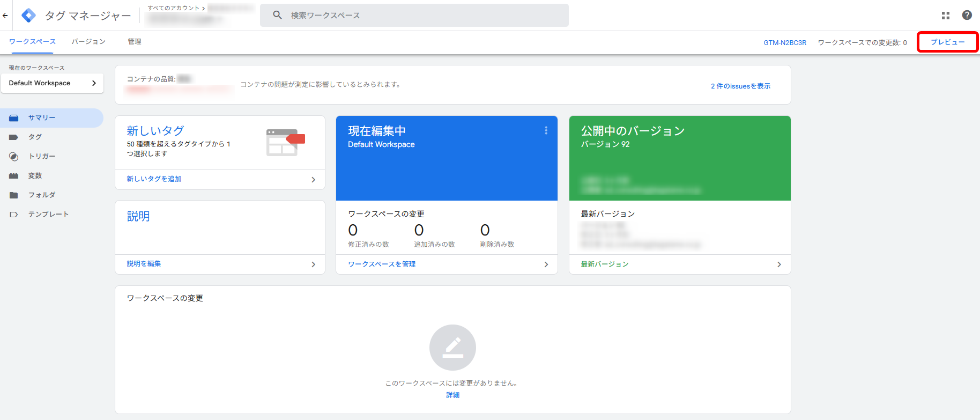The image size is (980, 420).
Task: Click the コンテナの品質 label
Action: 151,79
